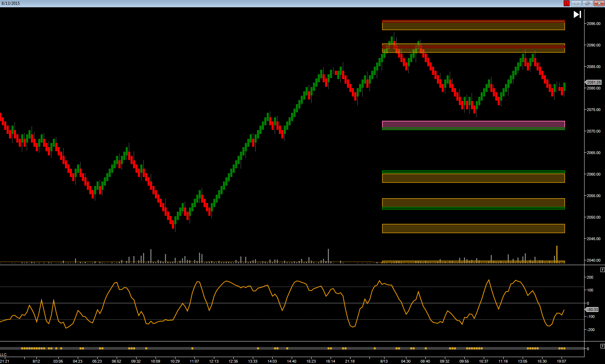Image resolution: width=605 pixels, height=364 pixels.
Task: Click the 13:05 time axis label
Action: (522, 361)
